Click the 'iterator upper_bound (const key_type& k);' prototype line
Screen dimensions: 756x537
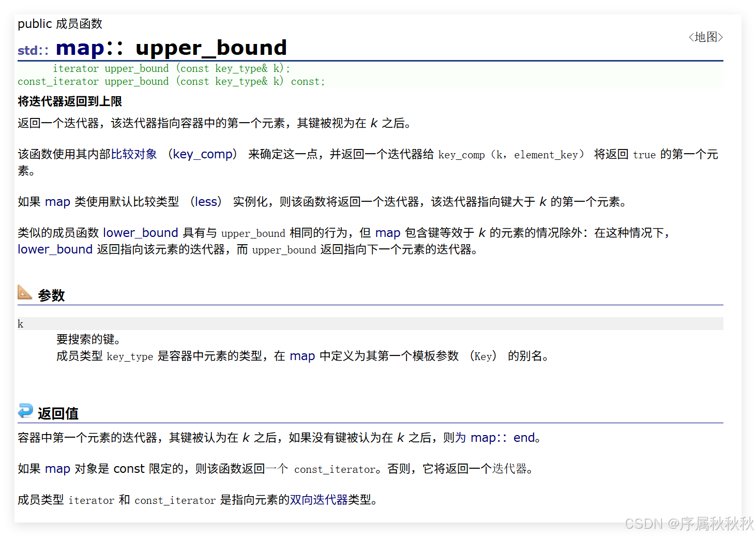(x=172, y=68)
